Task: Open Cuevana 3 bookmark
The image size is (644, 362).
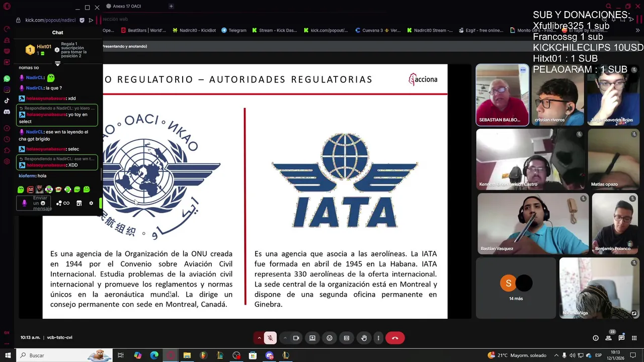Action: [378, 30]
